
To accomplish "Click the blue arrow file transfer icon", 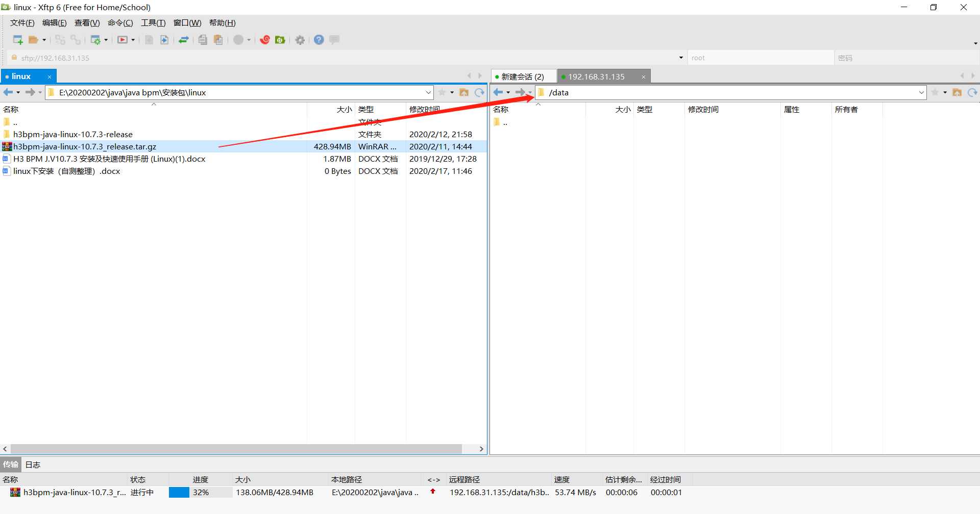I will [x=164, y=40].
